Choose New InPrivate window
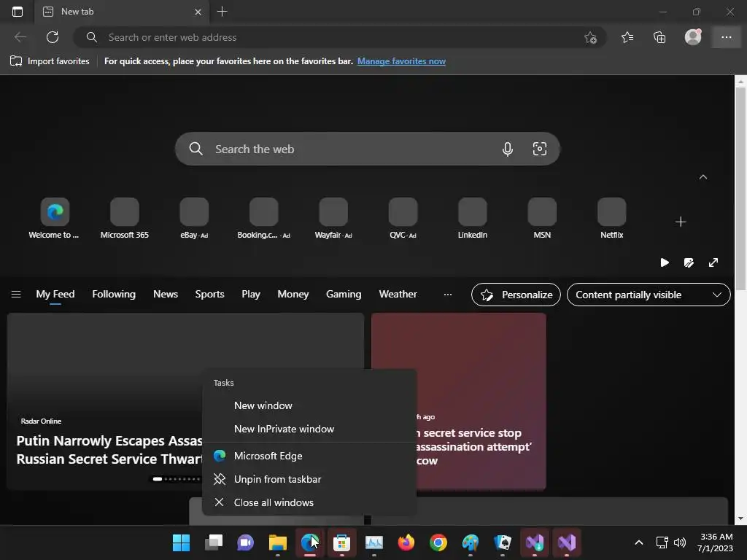The image size is (747, 560). tap(309, 429)
